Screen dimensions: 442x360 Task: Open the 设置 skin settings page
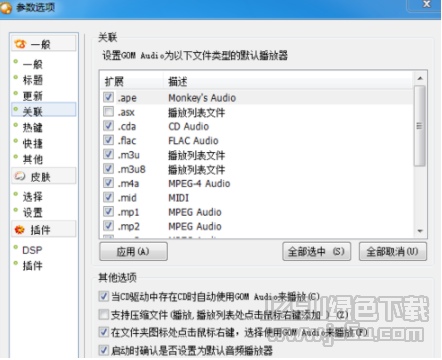(32, 212)
